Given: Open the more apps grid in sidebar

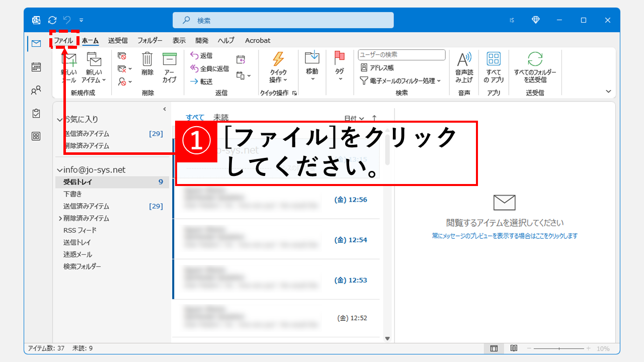Looking at the screenshot, I should click(x=36, y=136).
